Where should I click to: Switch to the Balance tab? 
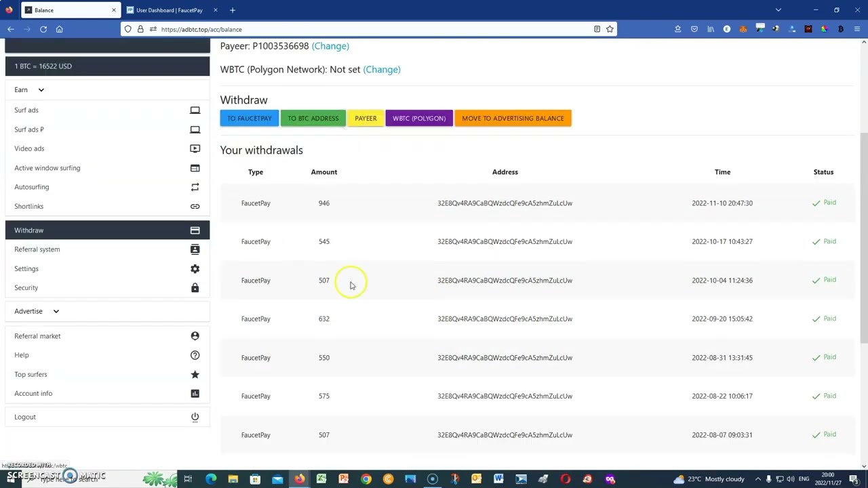(71, 10)
